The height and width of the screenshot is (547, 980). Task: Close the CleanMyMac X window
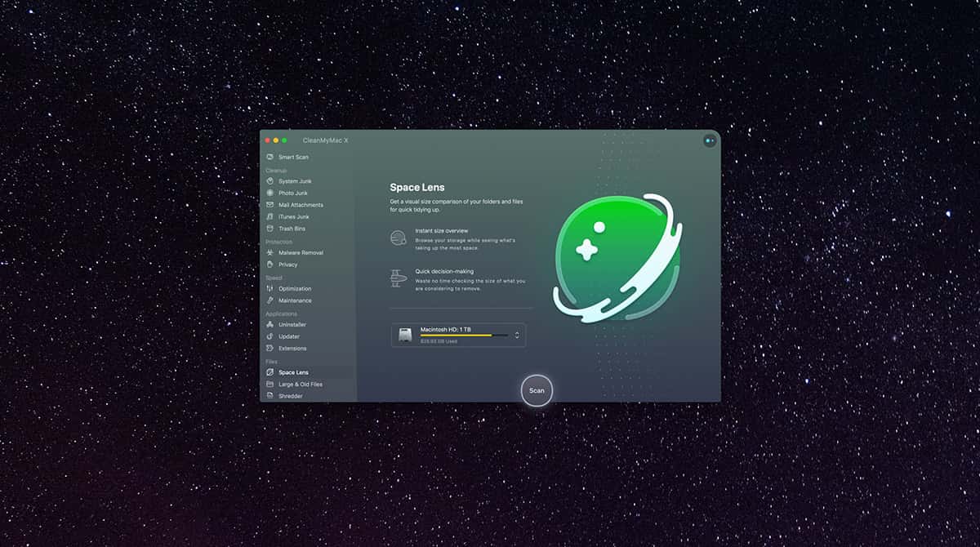[267, 140]
